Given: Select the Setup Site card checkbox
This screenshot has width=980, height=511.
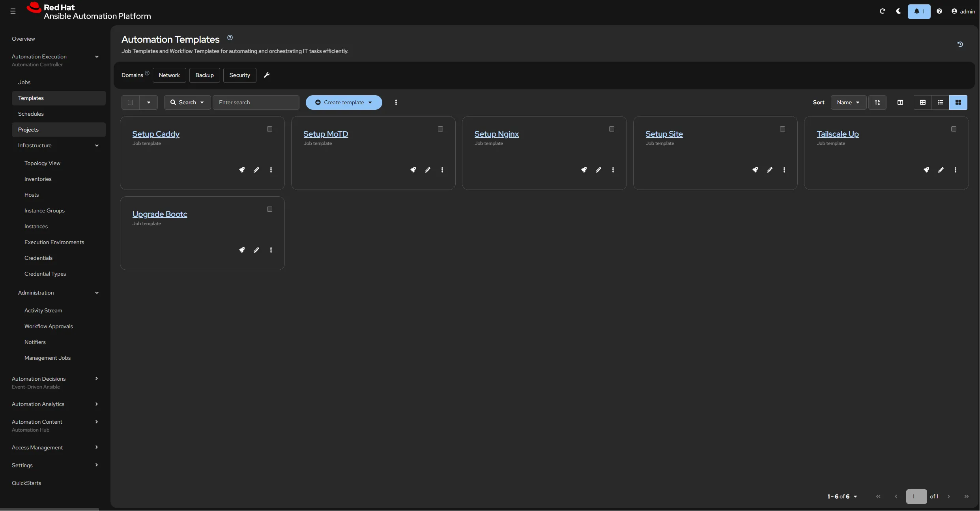Looking at the screenshot, I should [783, 129].
